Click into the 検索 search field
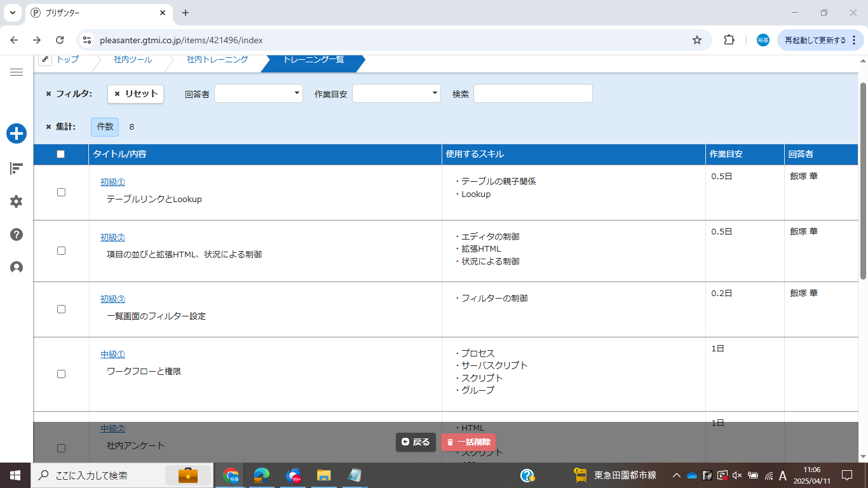 coord(532,93)
